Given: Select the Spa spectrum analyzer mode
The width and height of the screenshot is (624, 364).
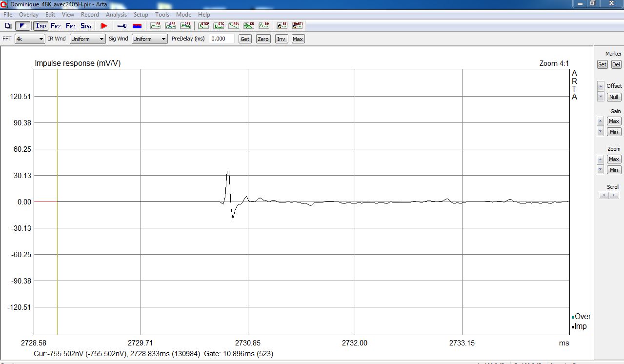Looking at the screenshot, I should [86, 26].
